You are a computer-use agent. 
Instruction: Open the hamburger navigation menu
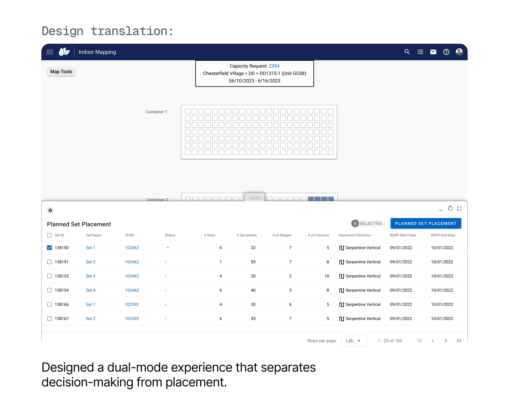(50, 52)
